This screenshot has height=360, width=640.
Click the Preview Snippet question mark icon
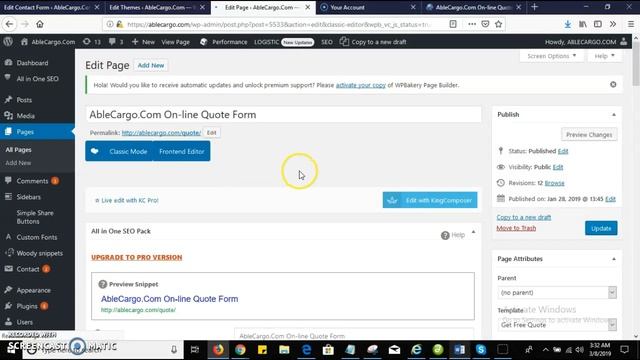102,284
